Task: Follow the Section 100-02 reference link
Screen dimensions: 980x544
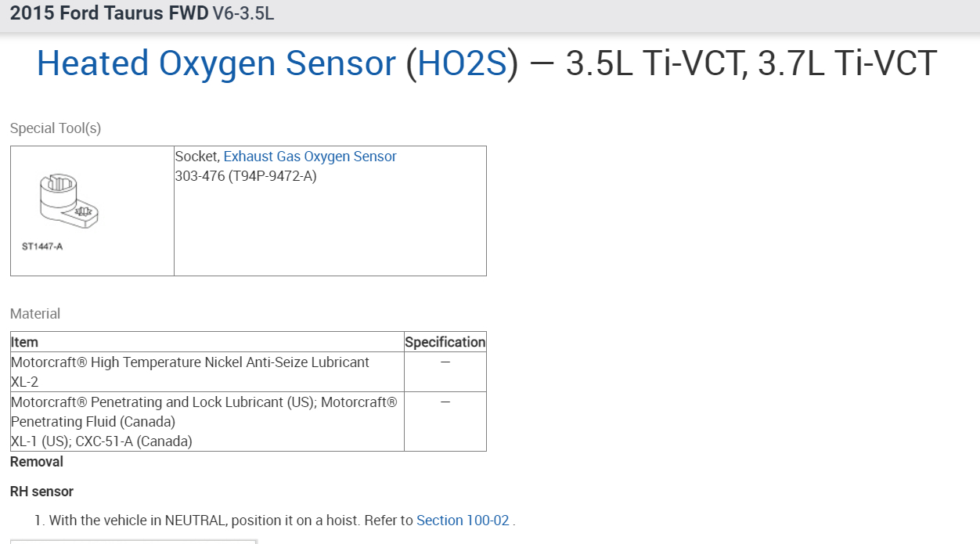Action: [463, 521]
